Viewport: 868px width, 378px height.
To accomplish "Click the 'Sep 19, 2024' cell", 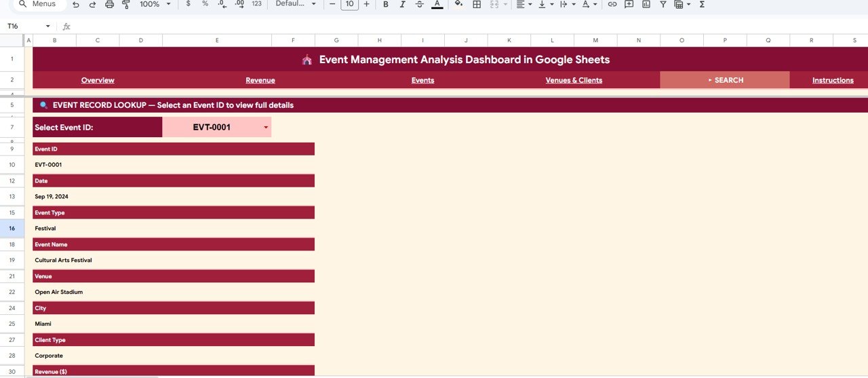I will point(174,196).
